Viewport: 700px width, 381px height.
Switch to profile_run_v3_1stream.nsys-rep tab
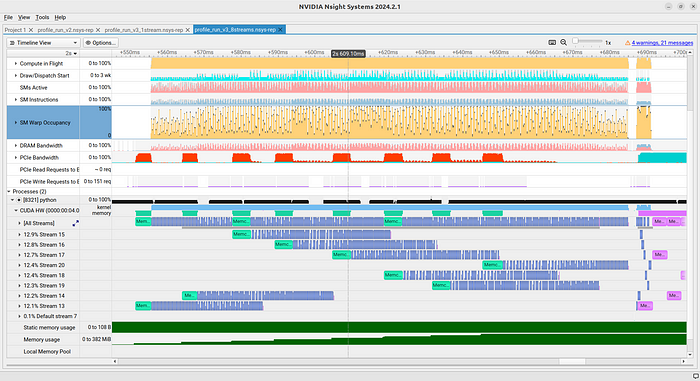[x=144, y=30]
